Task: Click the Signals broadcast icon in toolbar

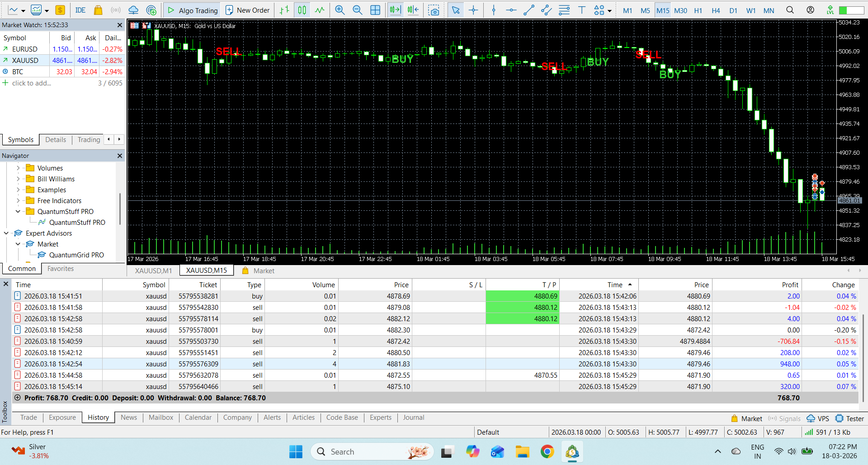Action: click(x=116, y=10)
